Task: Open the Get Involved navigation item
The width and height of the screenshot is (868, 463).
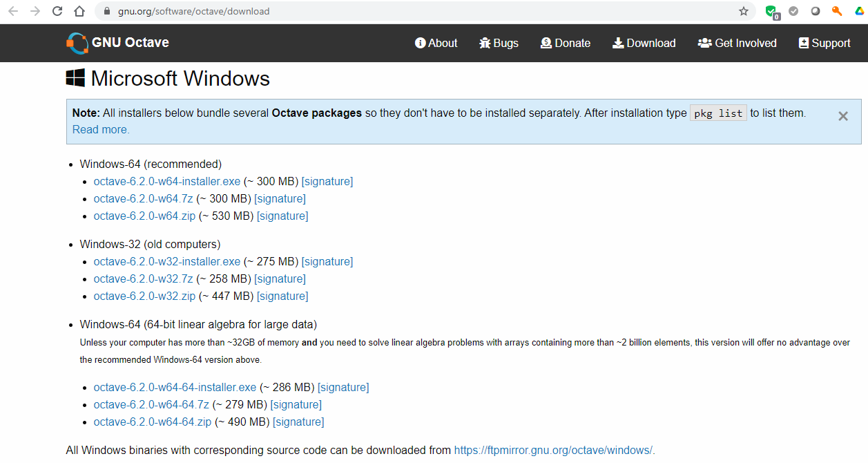Action: point(737,43)
